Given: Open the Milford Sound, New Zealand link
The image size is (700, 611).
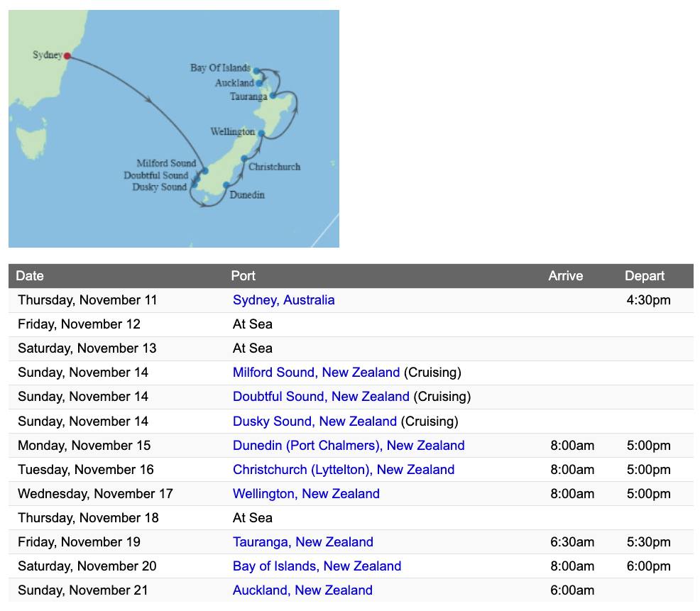Looking at the screenshot, I should click(x=316, y=373).
